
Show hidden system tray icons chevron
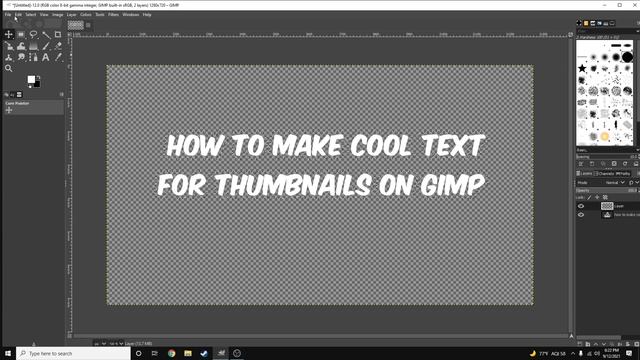pos(573,353)
